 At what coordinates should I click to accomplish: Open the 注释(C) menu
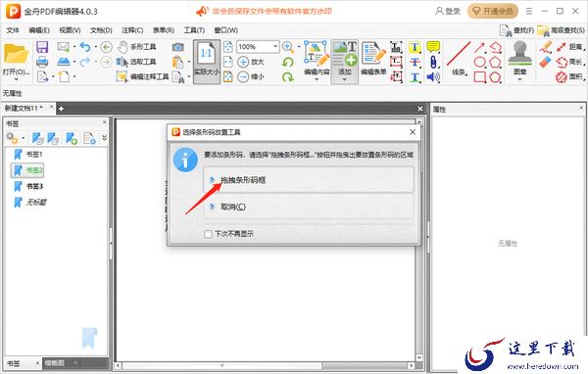pyautogui.click(x=132, y=30)
